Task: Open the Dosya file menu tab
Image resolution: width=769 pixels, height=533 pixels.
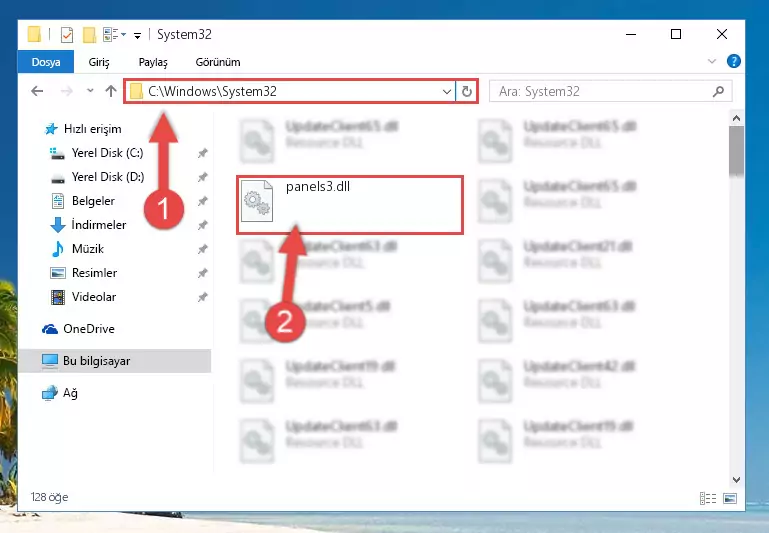Action: click(46, 62)
